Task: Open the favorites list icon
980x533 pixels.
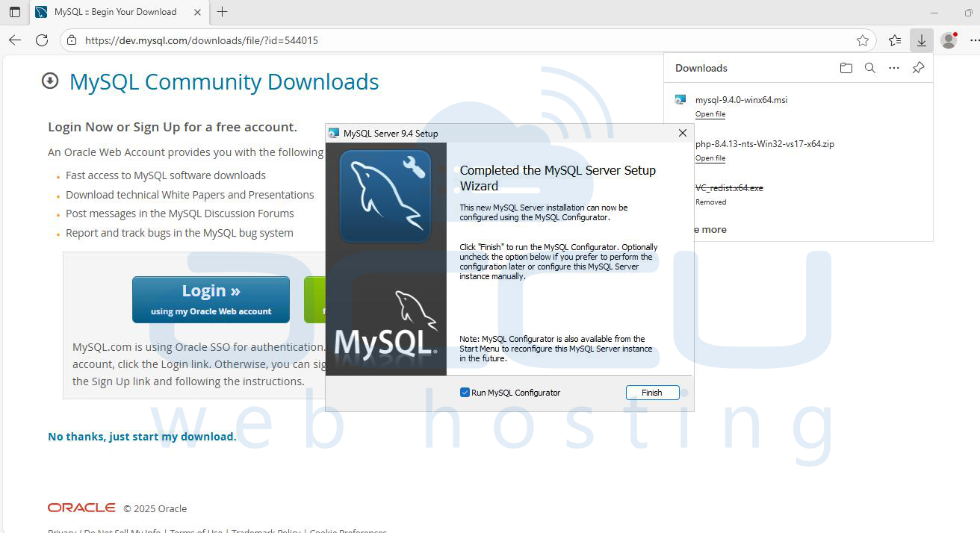Action: [x=895, y=40]
